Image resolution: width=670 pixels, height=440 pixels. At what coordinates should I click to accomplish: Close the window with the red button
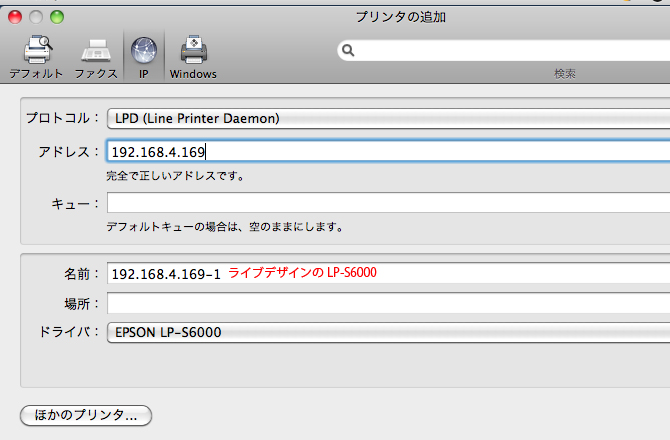(x=15, y=17)
